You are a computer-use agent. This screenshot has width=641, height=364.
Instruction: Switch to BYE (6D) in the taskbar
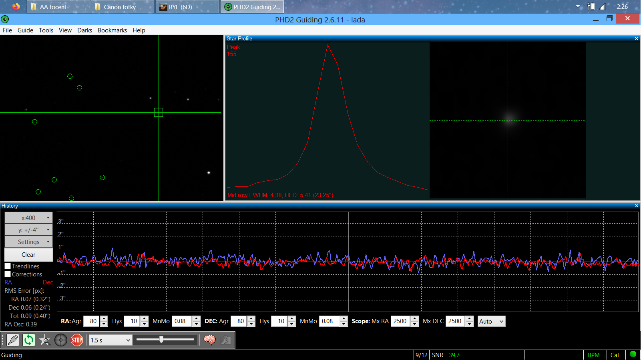click(x=180, y=7)
